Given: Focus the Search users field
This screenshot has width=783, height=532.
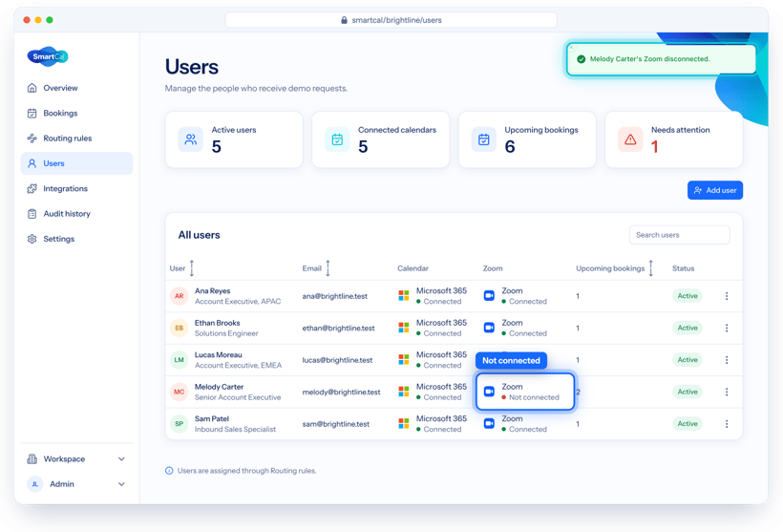Looking at the screenshot, I should pyautogui.click(x=679, y=235).
